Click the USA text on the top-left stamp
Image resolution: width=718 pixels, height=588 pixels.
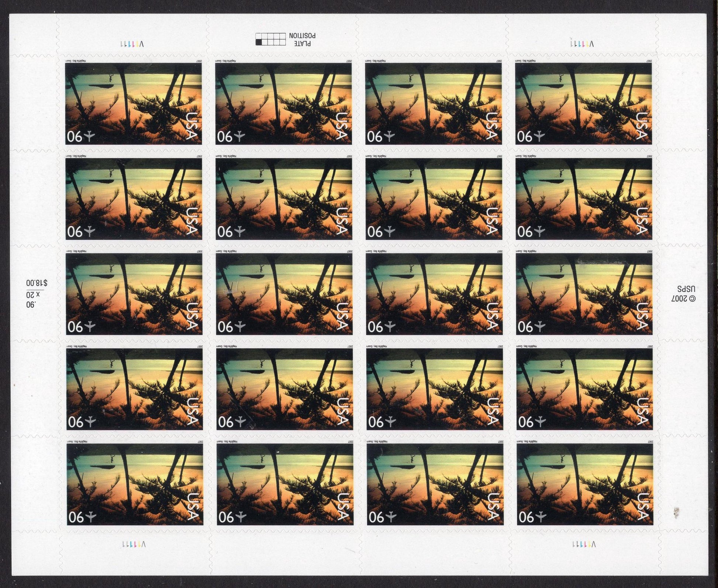click(x=191, y=127)
